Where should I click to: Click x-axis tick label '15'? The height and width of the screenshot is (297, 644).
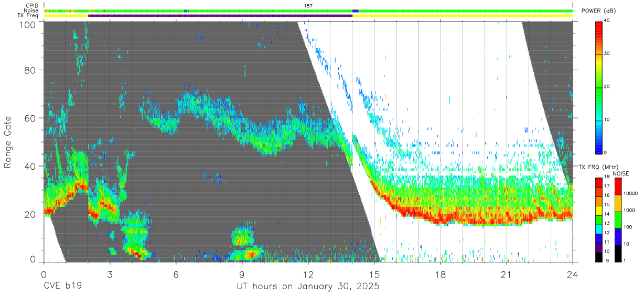(374, 274)
